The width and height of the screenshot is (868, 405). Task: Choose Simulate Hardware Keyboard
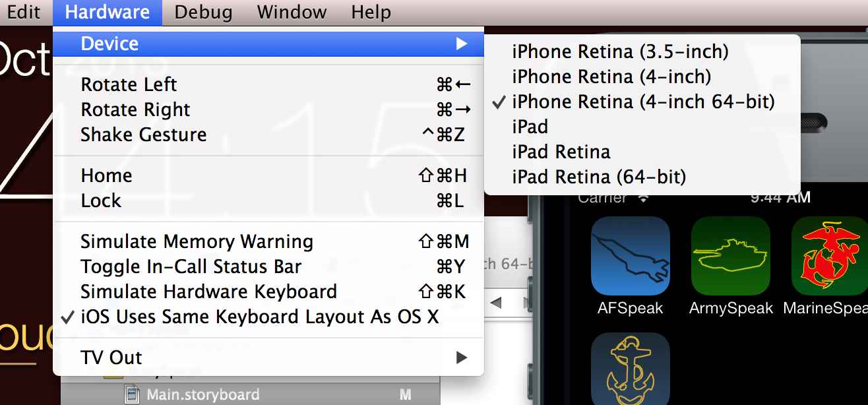(x=268, y=292)
